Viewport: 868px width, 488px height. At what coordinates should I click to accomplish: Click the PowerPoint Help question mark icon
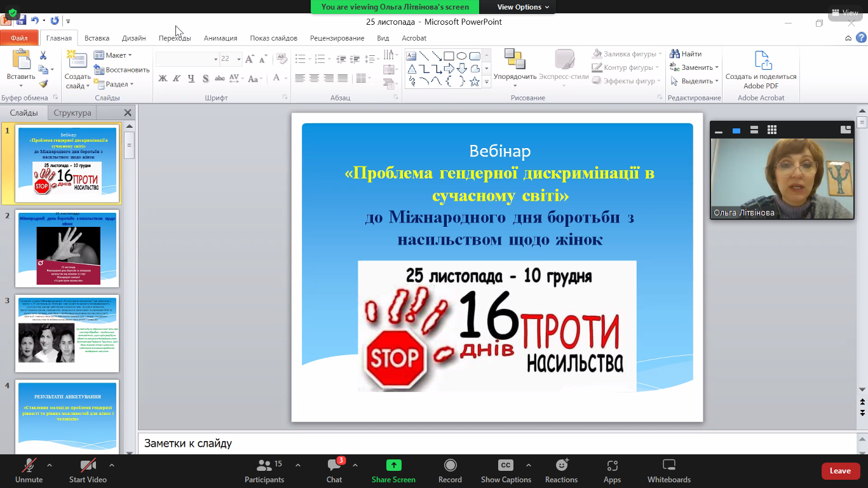point(860,38)
